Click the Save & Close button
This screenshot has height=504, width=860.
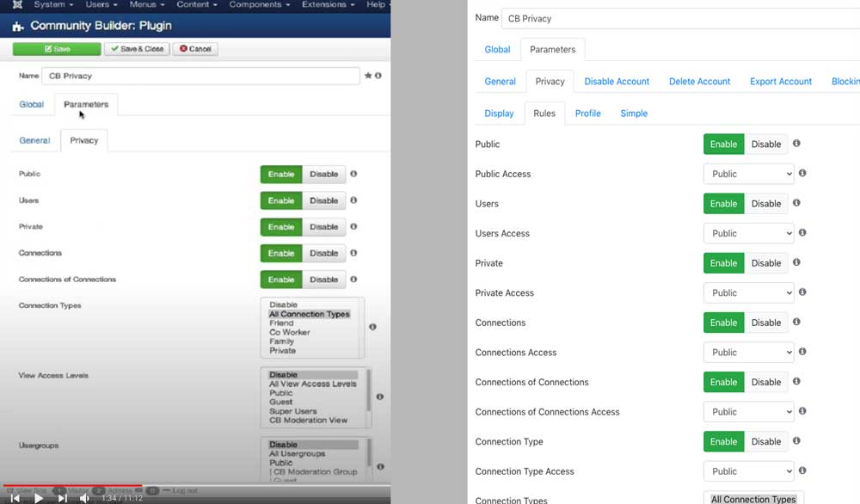pos(137,49)
